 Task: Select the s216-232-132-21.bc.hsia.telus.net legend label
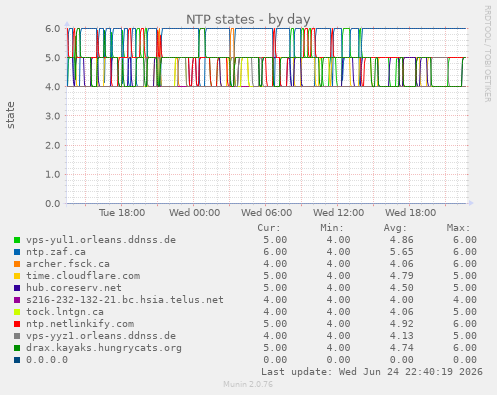[x=125, y=300]
